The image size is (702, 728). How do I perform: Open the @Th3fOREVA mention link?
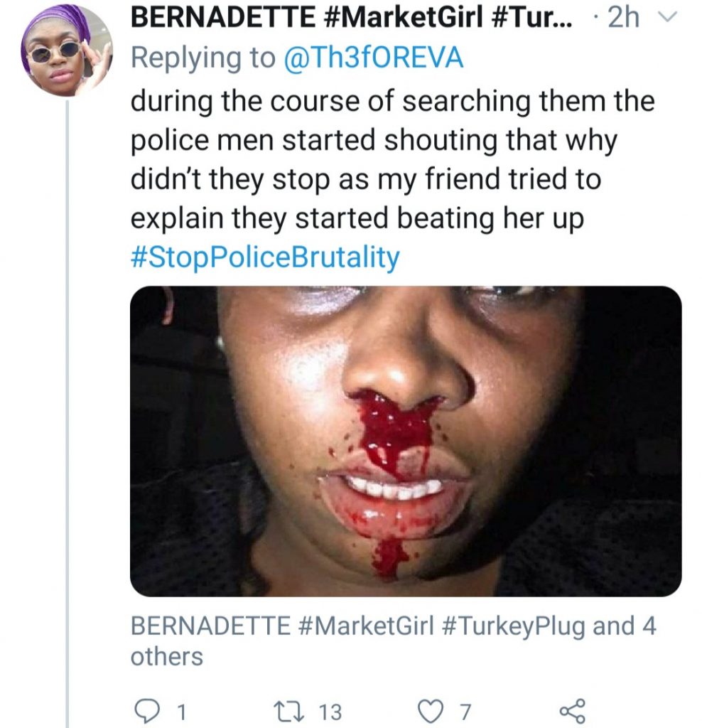(373, 58)
